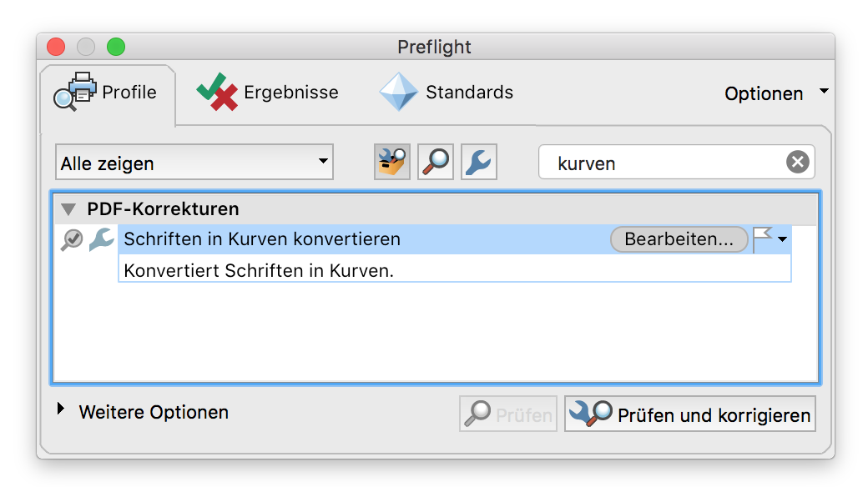This screenshot has height=487, width=868.
Task: Show single checks magnifier icon
Action: [x=436, y=162]
